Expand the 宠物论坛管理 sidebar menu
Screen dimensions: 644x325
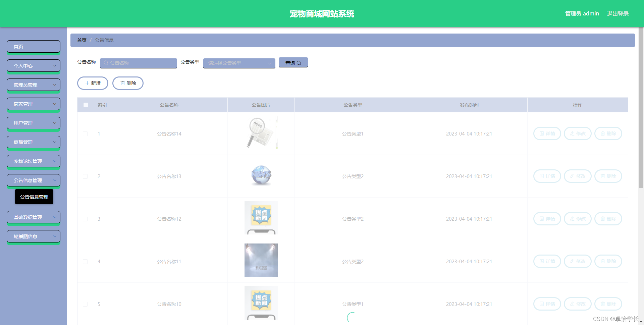[34, 161]
